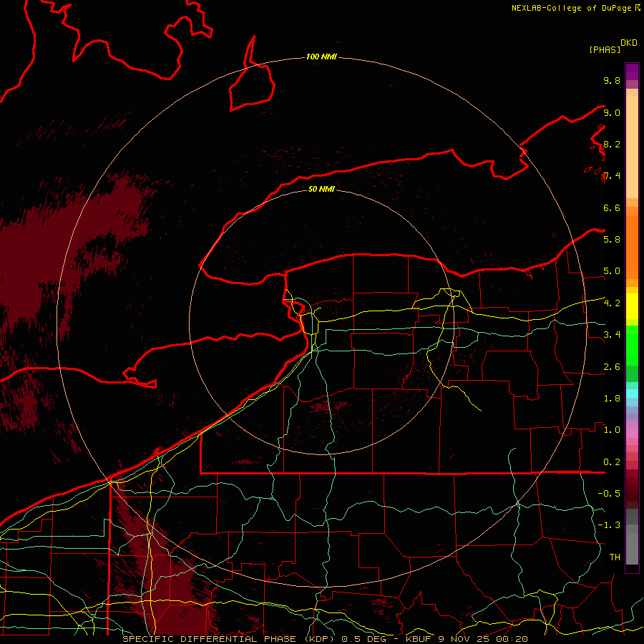Viewport: 644px width, 644px height.
Task: Pick the cyan band of the color bar
Action: (632, 394)
